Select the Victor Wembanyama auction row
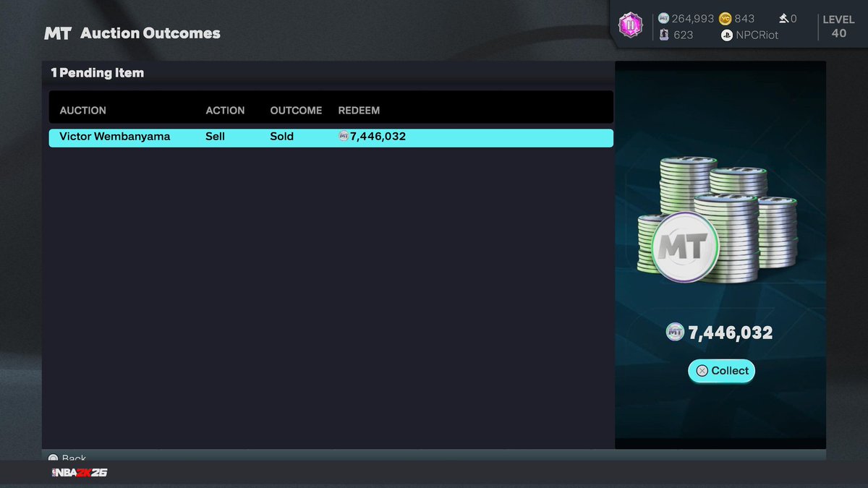Viewport: 868px width, 488px height. pyautogui.click(x=331, y=137)
